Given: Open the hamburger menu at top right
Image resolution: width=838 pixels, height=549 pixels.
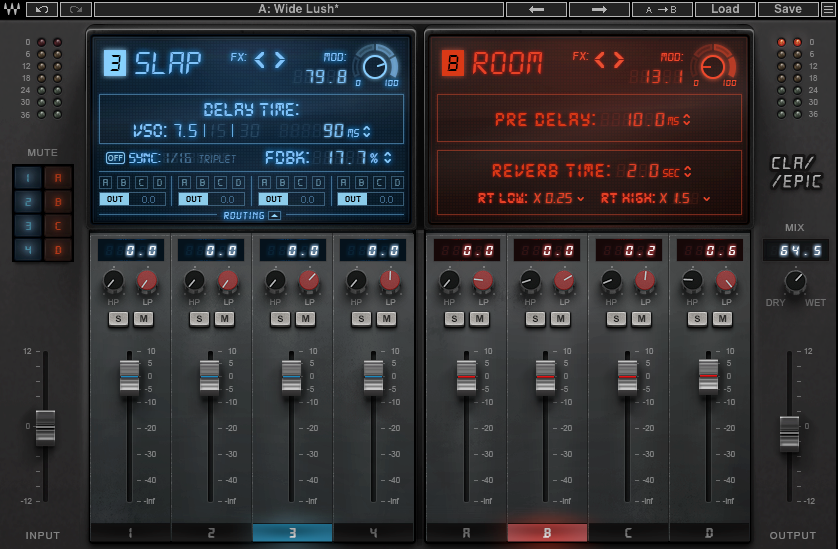Looking at the screenshot, I should 828,10.
